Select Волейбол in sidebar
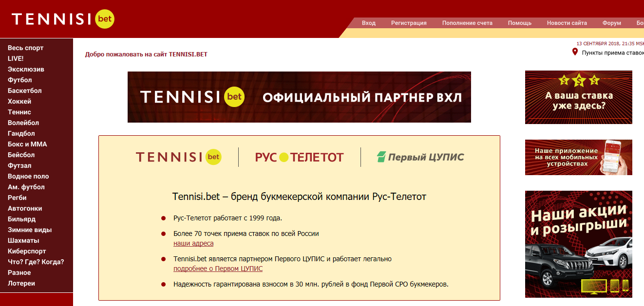Image resolution: width=644 pixels, height=306 pixels. [x=23, y=123]
